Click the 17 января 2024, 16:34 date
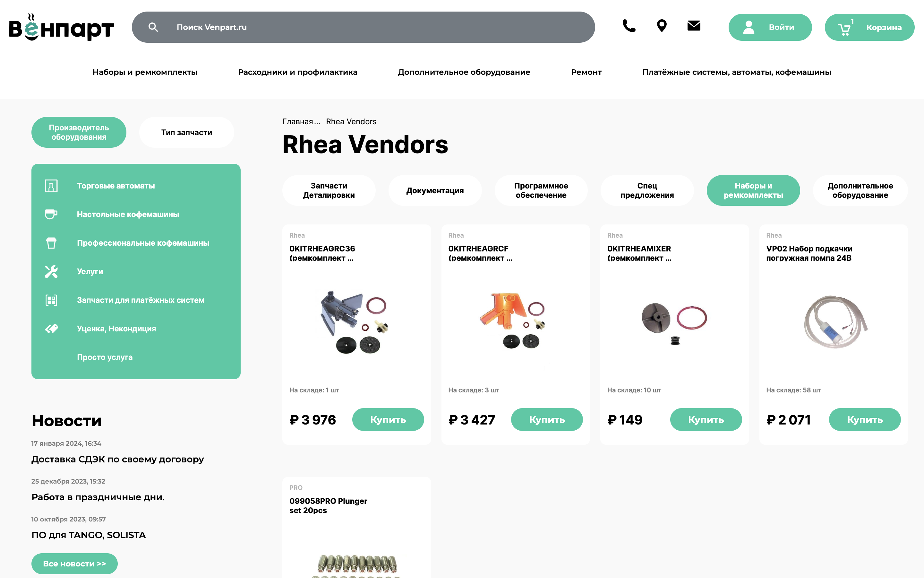The width and height of the screenshot is (924, 578). (66, 443)
